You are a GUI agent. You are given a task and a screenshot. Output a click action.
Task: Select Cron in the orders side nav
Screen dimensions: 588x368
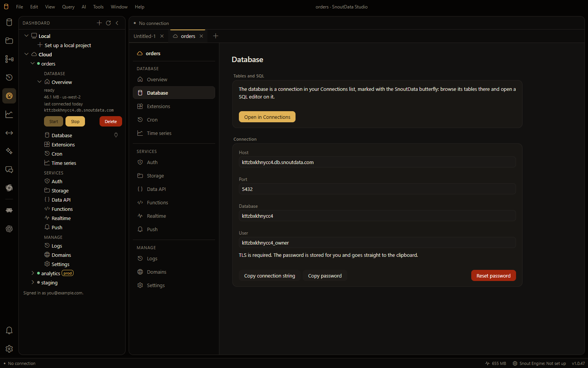point(174,120)
